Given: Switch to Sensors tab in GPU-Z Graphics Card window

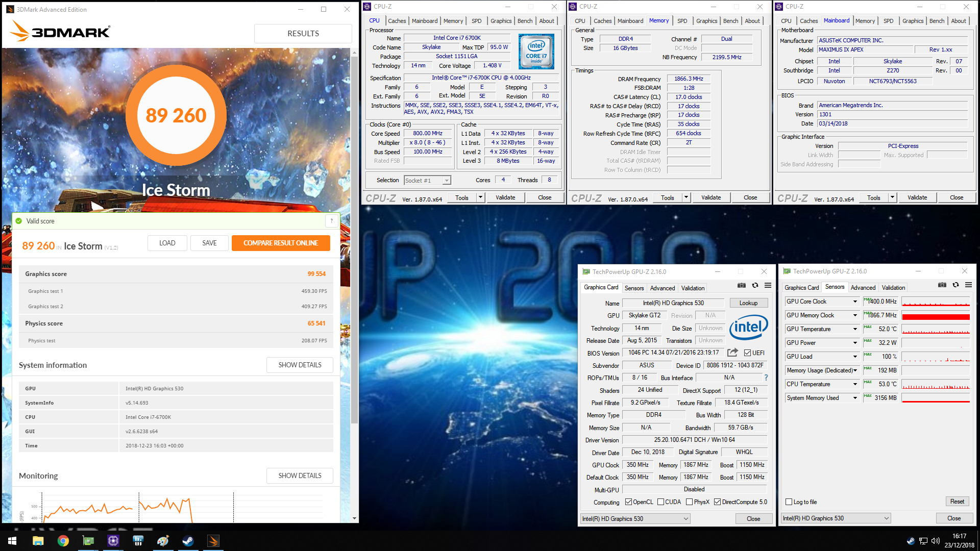Looking at the screenshot, I should [x=634, y=288].
